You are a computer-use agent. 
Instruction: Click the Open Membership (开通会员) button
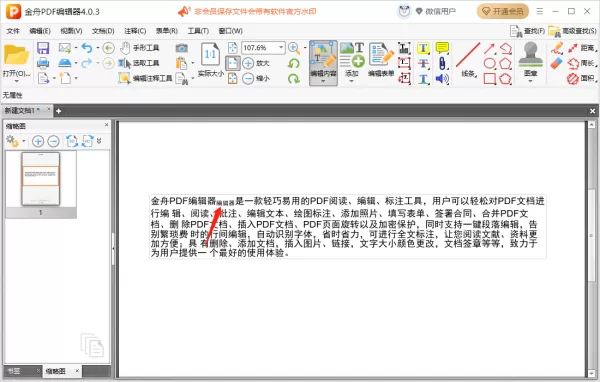pyautogui.click(x=503, y=11)
